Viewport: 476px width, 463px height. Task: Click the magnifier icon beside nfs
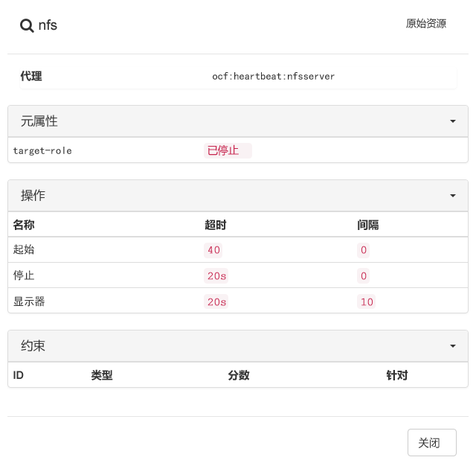pos(27,25)
